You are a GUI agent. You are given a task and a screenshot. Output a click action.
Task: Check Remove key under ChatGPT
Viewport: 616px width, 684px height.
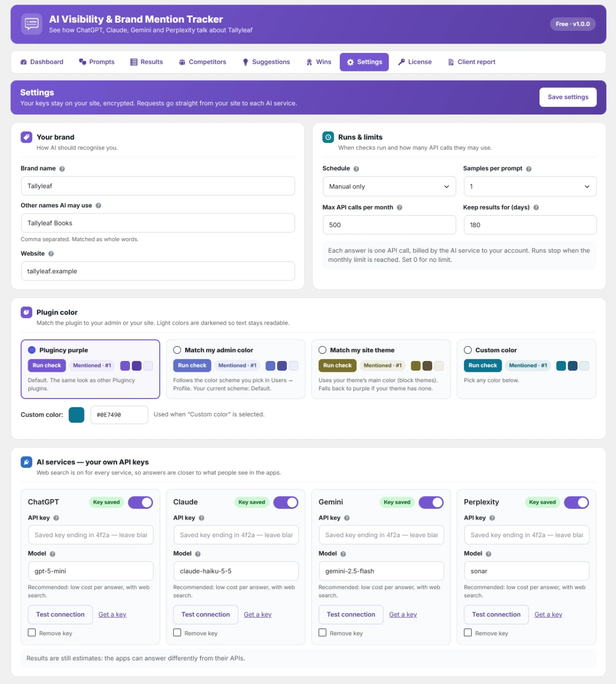click(x=32, y=633)
